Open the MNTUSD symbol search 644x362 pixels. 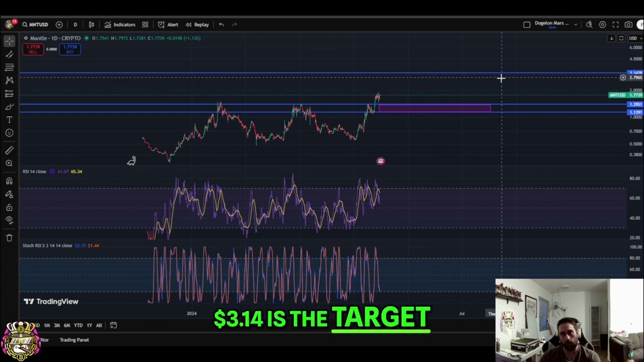35,24
